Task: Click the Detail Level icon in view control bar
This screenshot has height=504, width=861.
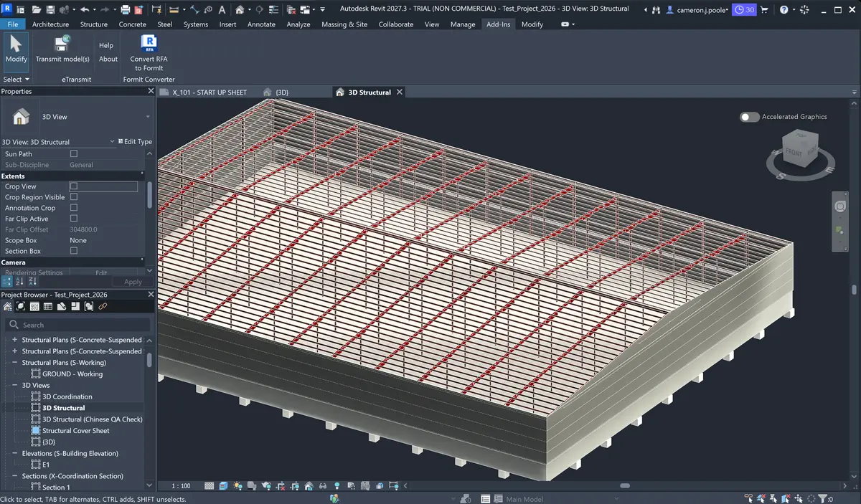Action: click(x=210, y=486)
